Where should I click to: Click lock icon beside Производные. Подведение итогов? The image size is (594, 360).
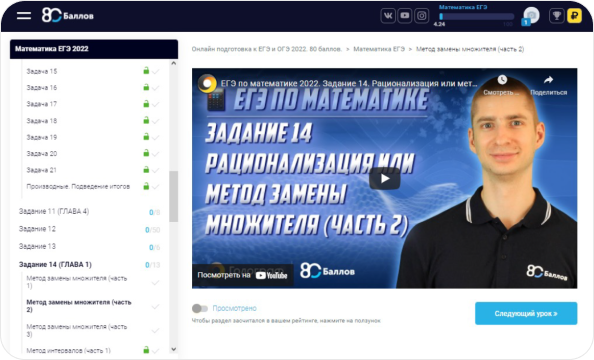146,186
